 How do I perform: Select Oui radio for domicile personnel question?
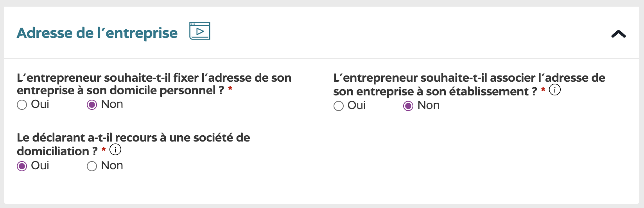(22, 105)
